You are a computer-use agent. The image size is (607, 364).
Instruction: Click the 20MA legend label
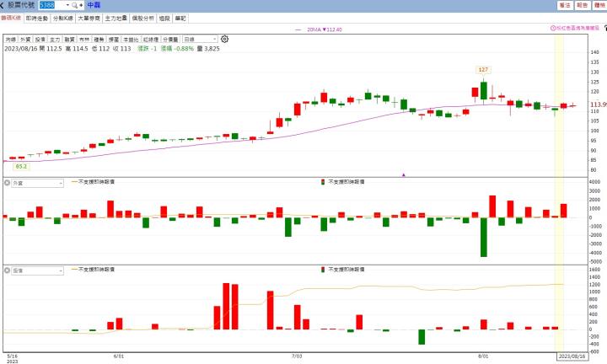coord(324,29)
